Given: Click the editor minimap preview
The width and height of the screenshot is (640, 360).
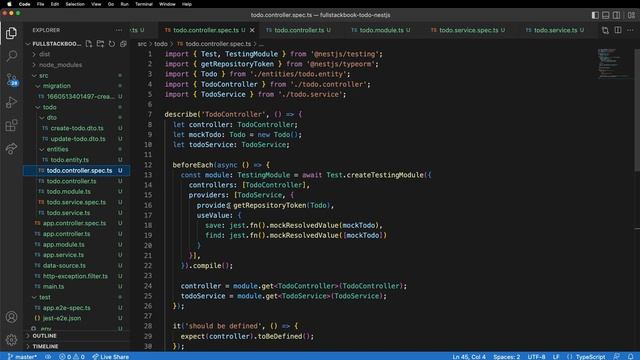Looking at the screenshot, I should (614, 63).
